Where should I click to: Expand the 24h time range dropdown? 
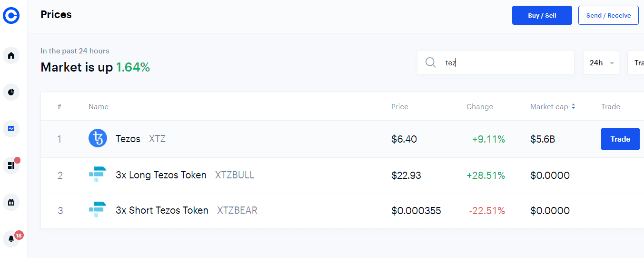coord(601,62)
